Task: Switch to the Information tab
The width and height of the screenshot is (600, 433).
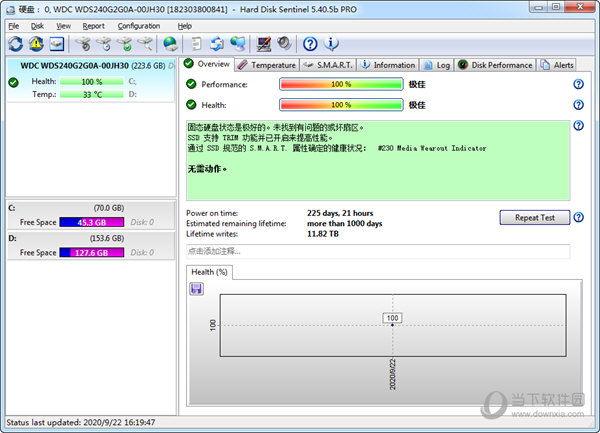Action: (x=388, y=65)
